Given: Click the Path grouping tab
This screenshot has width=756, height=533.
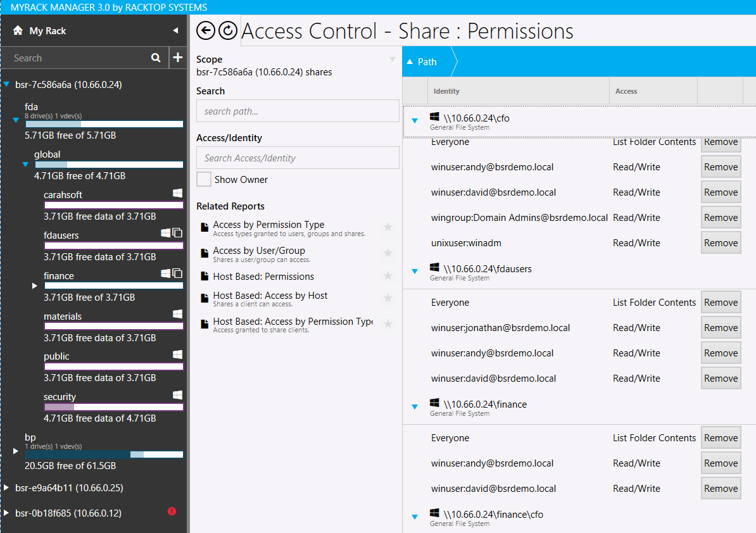Looking at the screenshot, I should tap(429, 61).
